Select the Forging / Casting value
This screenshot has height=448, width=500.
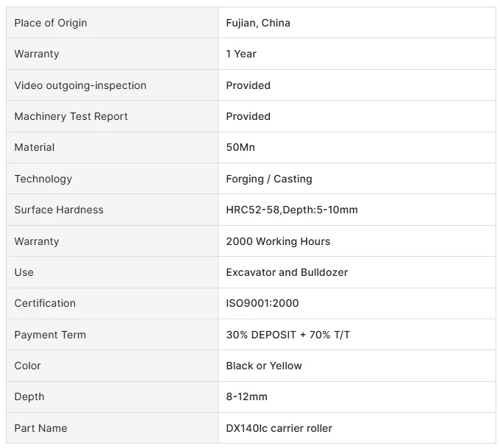coord(269,179)
